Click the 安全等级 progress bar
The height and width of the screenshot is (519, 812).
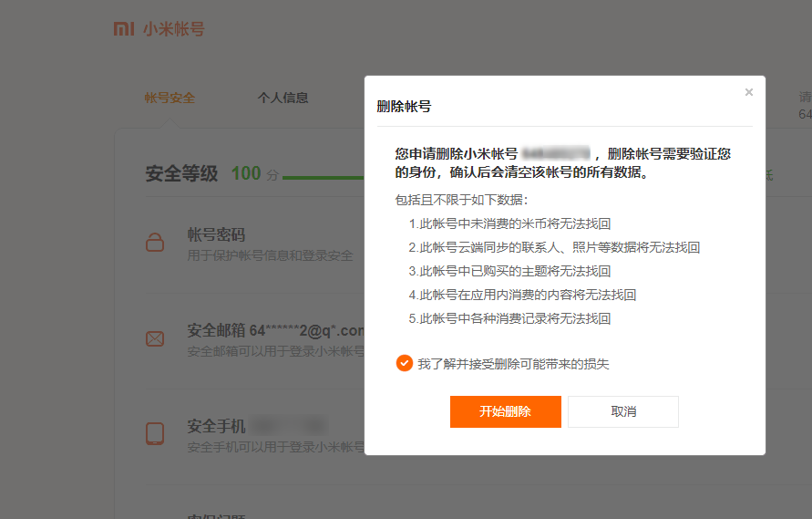pyautogui.click(x=324, y=177)
